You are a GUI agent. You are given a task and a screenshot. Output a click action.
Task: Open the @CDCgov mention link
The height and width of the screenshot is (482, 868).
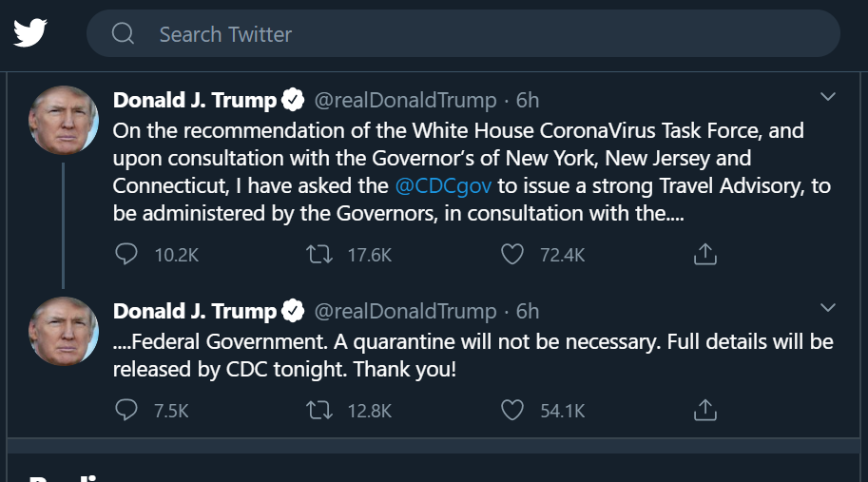tap(443, 185)
